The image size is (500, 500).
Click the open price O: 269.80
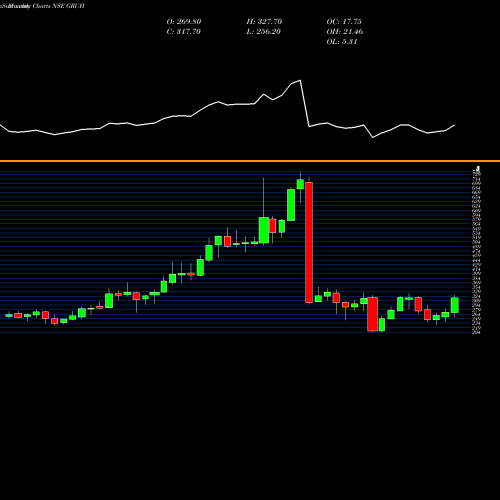pos(184,22)
